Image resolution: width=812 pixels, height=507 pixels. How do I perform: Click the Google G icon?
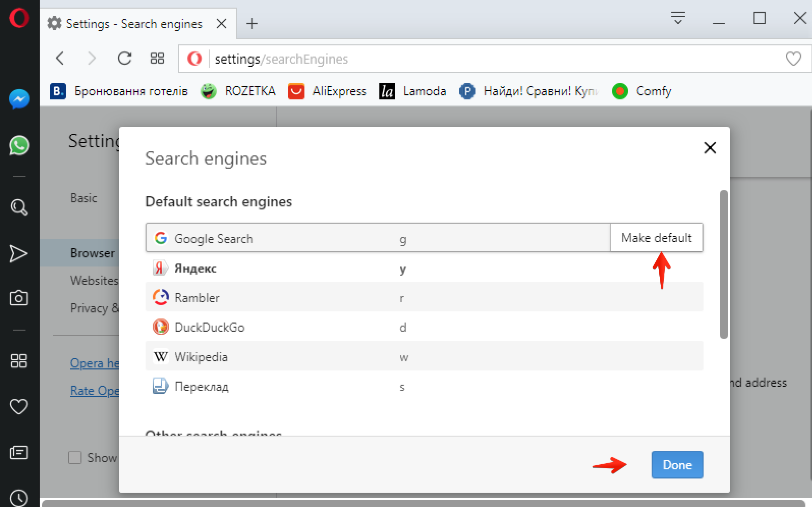pos(161,237)
